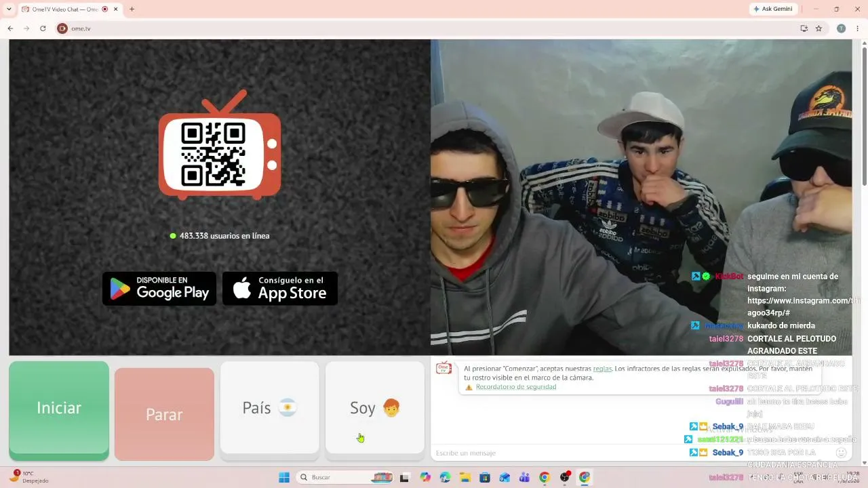Click the site info icon in address bar
Viewport: 868px width, 488px height.
point(62,28)
